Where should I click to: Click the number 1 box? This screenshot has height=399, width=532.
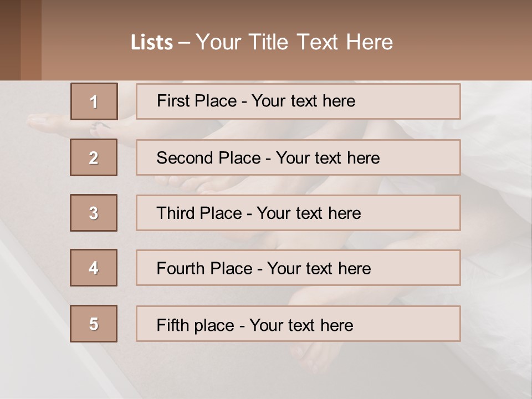tap(94, 101)
